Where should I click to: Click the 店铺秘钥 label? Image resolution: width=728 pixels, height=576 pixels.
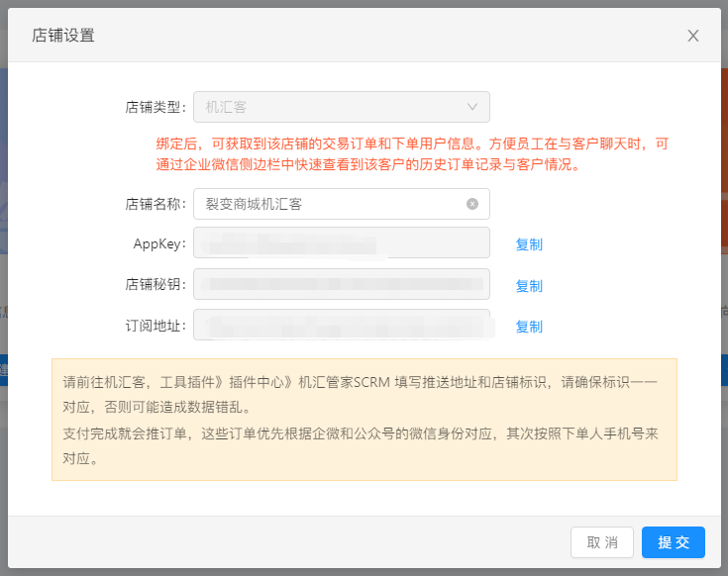pyautogui.click(x=156, y=284)
